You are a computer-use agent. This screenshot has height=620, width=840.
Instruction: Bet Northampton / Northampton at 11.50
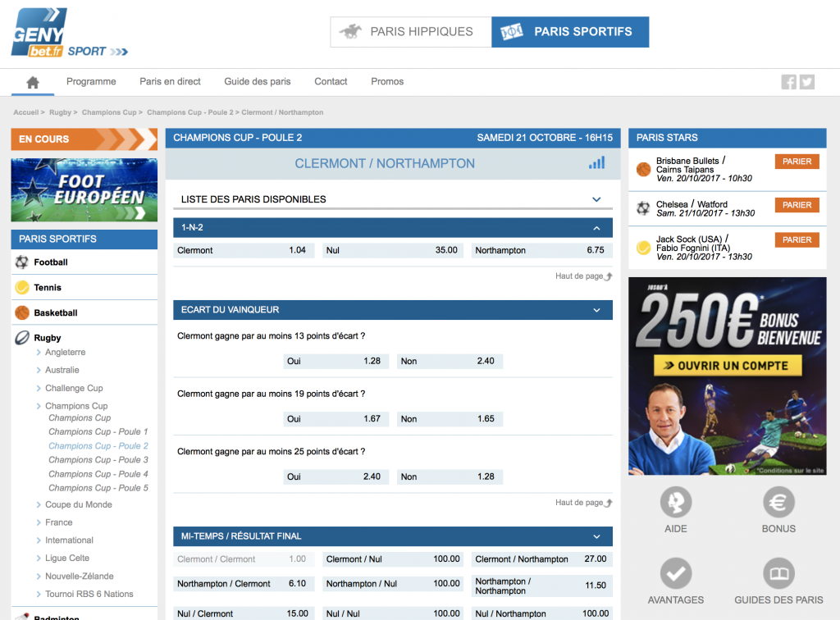coord(541,586)
